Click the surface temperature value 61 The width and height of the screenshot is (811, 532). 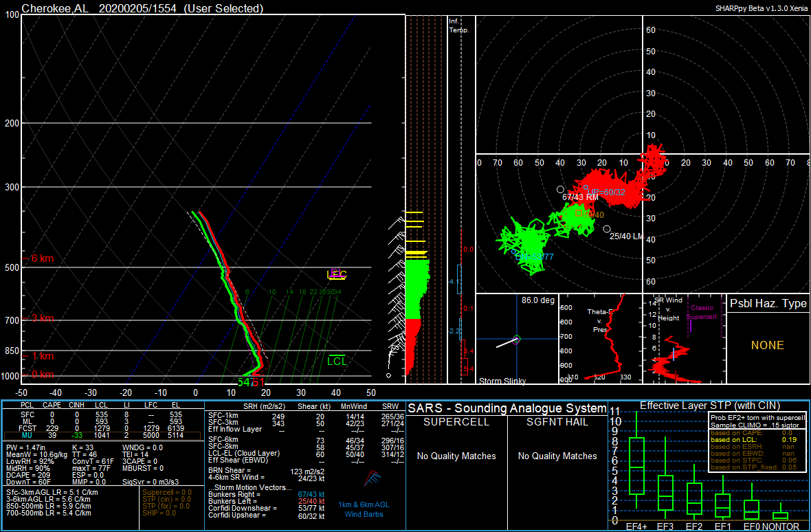coord(258,383)
